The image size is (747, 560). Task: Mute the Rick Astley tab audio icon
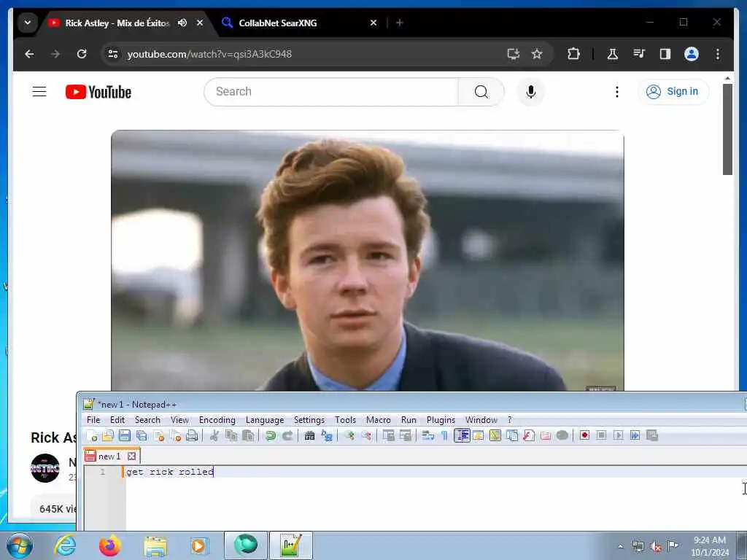point(182,23)
